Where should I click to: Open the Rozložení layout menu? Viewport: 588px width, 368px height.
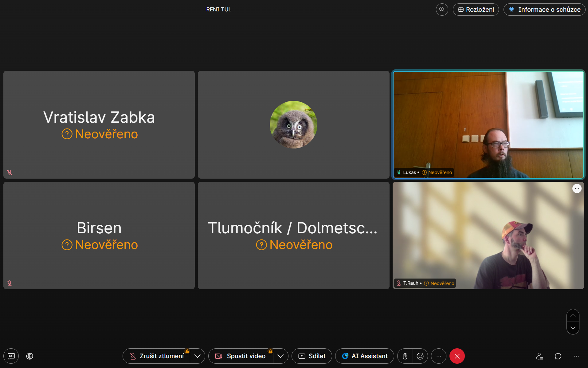coord(476,10)
